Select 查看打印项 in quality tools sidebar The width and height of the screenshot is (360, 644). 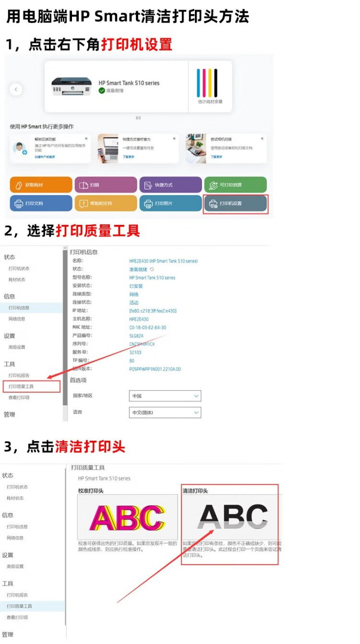[17, 617]
